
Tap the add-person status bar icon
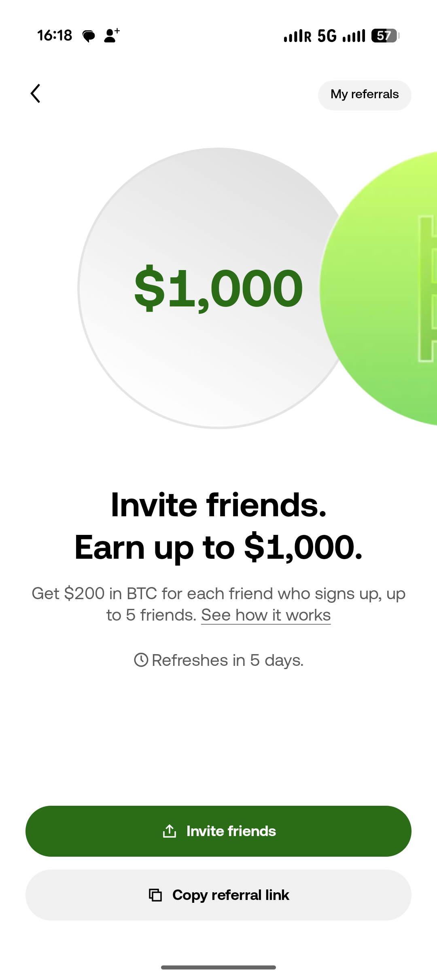[x=111, y=36]
